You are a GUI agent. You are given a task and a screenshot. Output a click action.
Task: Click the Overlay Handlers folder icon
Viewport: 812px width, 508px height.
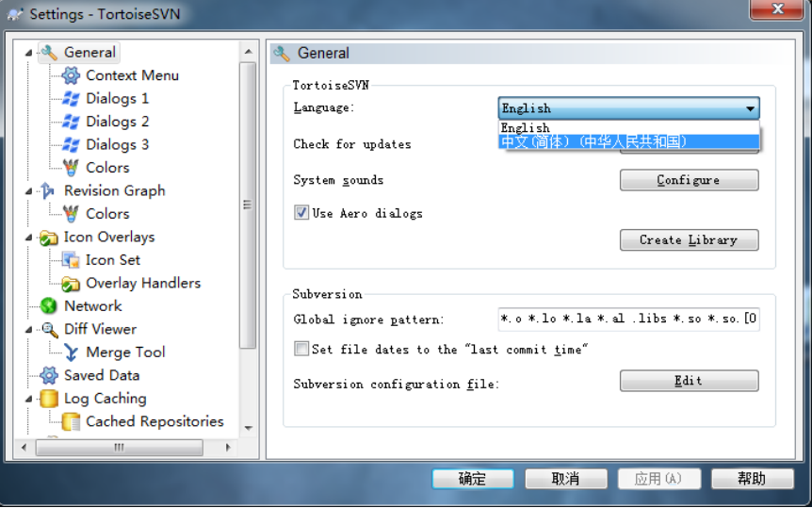point(71,283)
